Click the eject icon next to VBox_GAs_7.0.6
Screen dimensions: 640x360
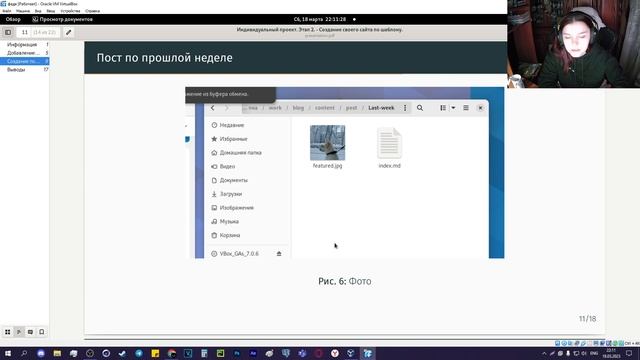pyautogui.click(x=279, y=253)
